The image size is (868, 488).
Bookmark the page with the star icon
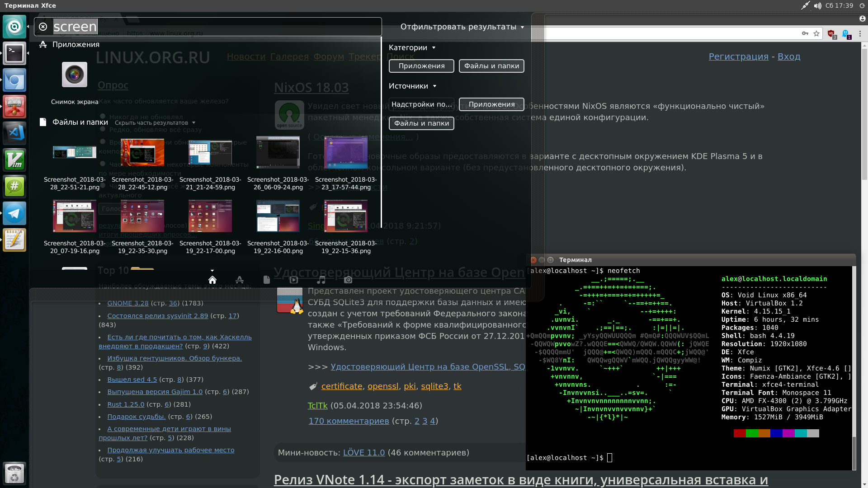816,33
